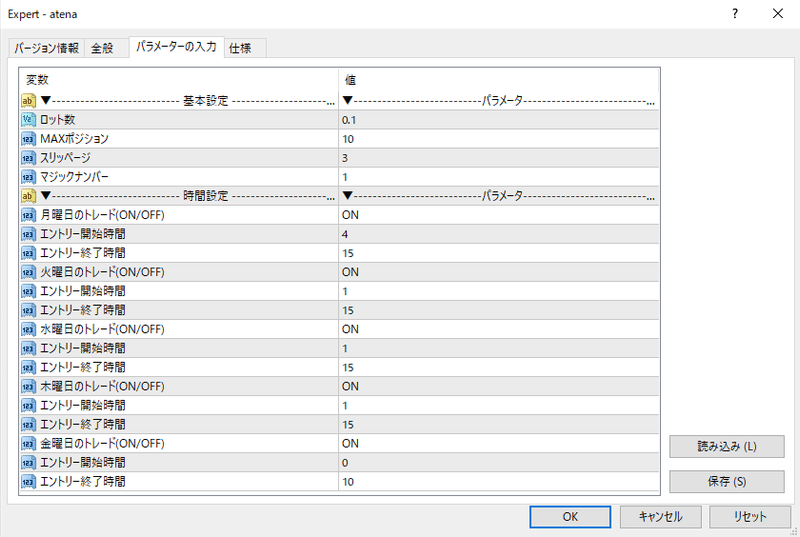This screenshot has width=800, height=537.
Task: Click the icon beside 木曜日のトレード(ON/OFF)
Action: pyautogui.click(x=28, y=387)
